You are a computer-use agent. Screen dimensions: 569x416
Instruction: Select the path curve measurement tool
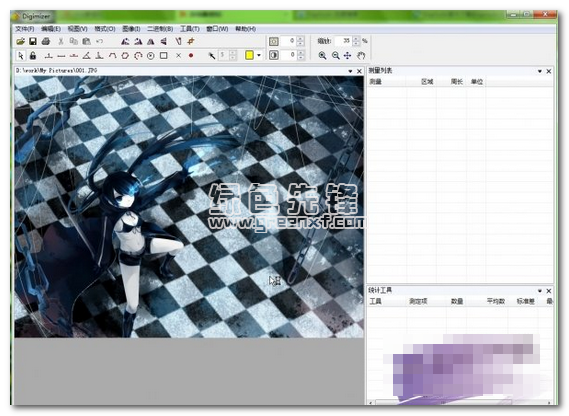pyautogui.click(x=112, y=56)
